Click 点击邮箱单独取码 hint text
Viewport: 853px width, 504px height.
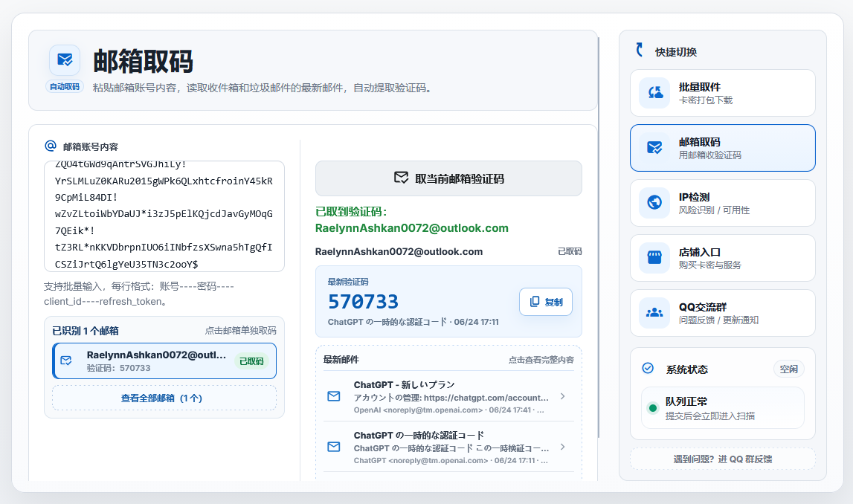point(240,331)
